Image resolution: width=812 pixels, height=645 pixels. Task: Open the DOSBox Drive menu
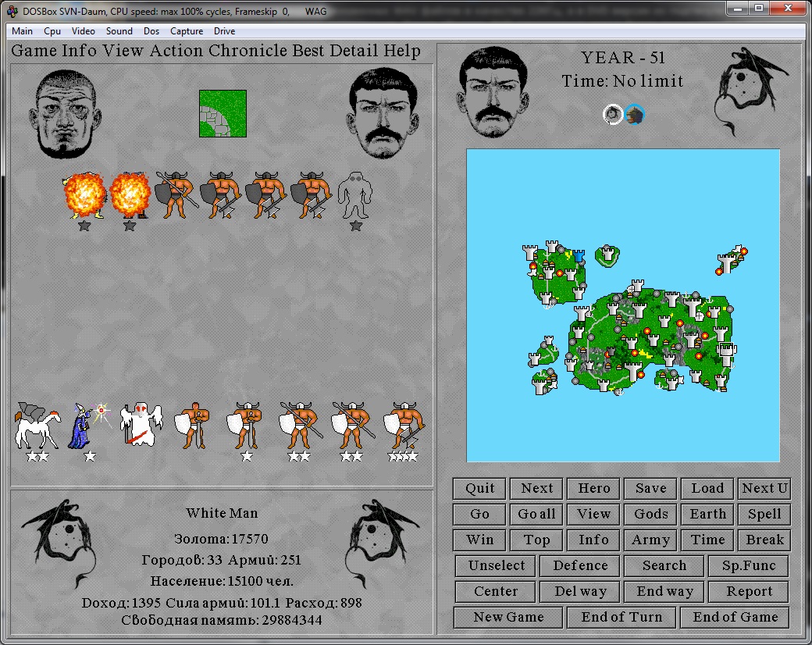pos(224,31)
